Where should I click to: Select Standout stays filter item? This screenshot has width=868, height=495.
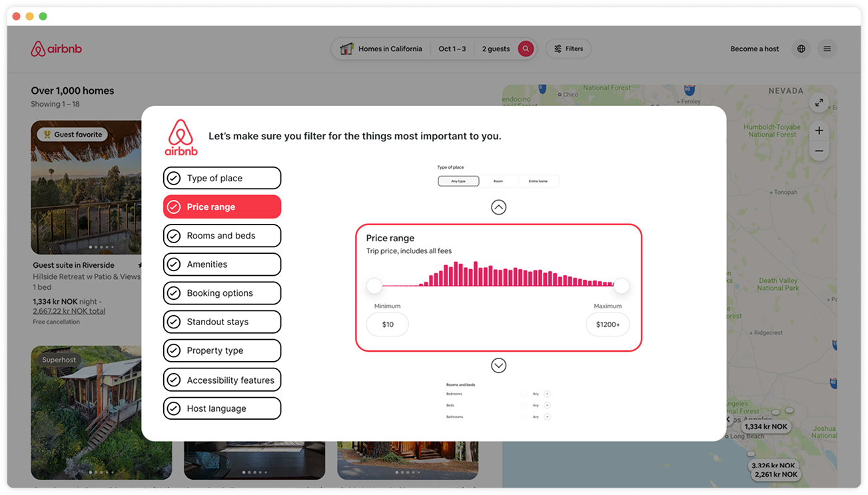(x=222, y=321)
